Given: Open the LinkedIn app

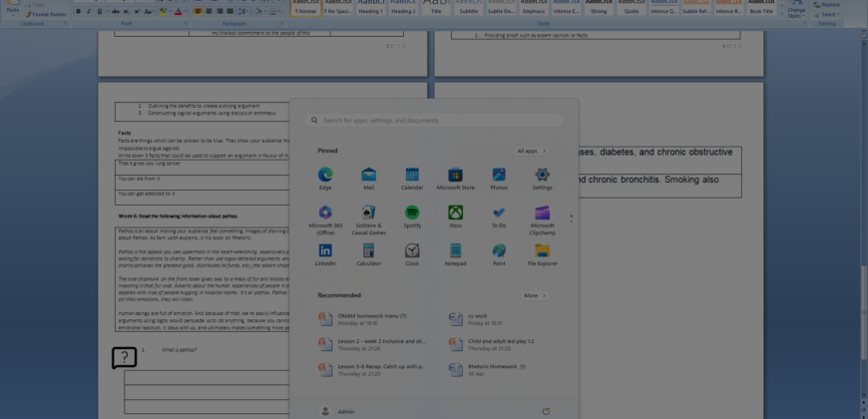Looking at the screenshot, I should pos(325,255).
